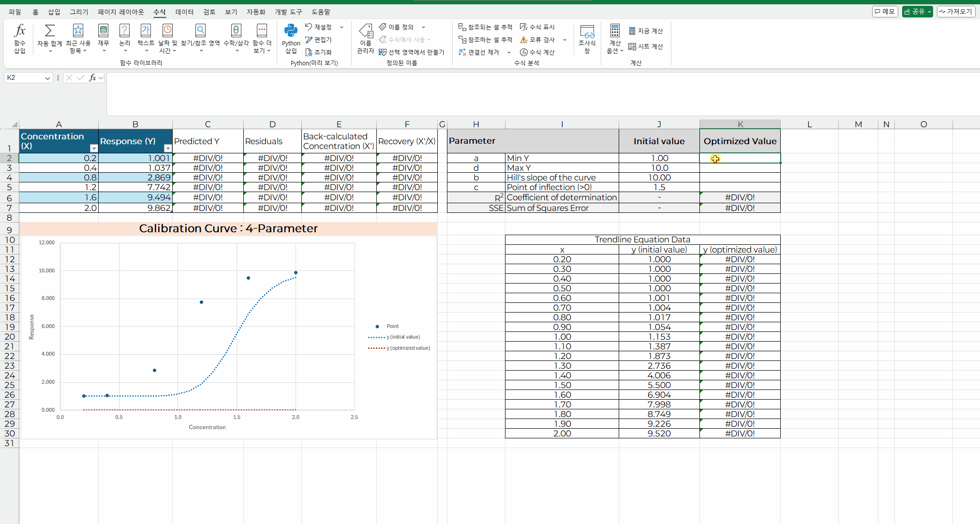Viewport: 980px width, 524px height.
Task: Click the AutoSum (자동 합계) sigma icon
Action: [49, 31]
